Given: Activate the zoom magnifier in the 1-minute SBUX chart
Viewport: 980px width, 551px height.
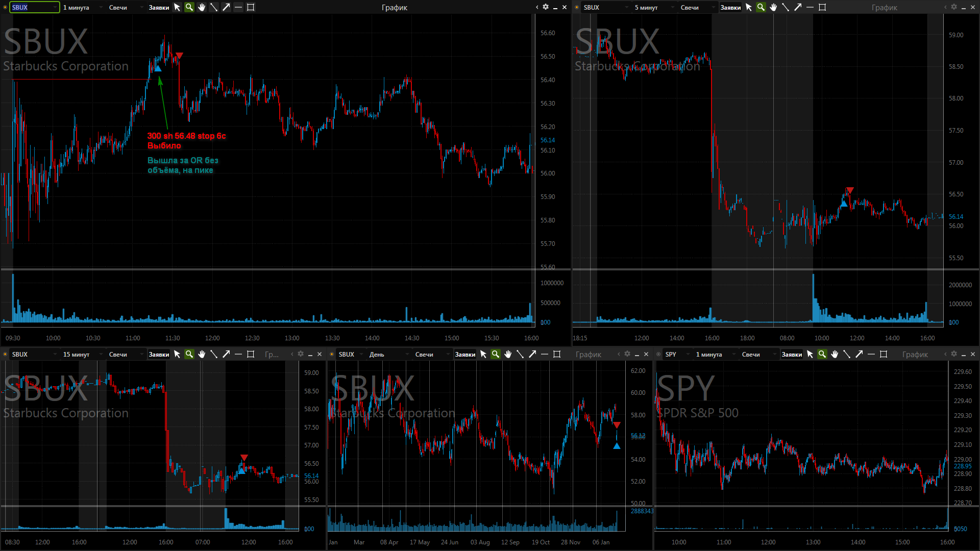Looking at the screenshot, I should [x=189, y=7].
